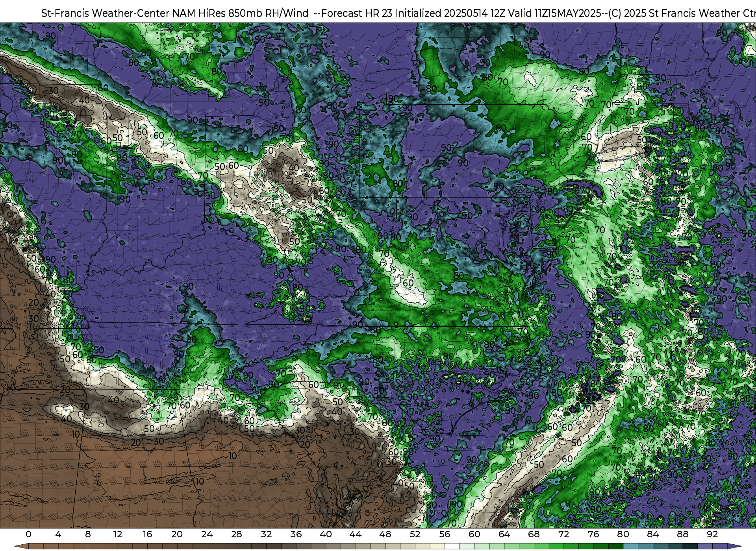
Task: Click the colorbar tick label '52'
Action: tap(415, 534)
